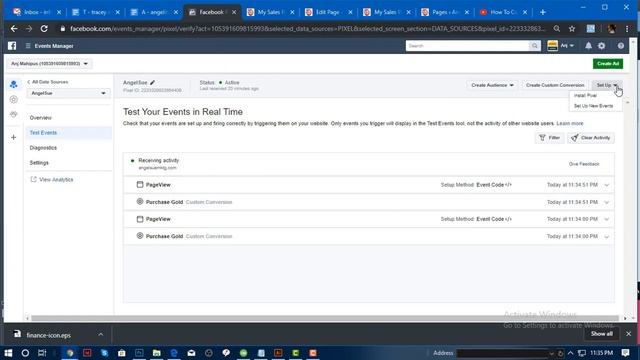Go back in browser history
640x360 pixels.
pyautogui.click(x=14, y=29)
